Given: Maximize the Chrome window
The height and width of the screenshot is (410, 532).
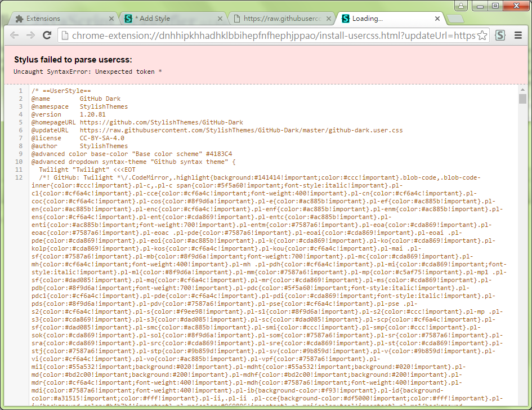Looking at the screenshot, I should 495,6.
